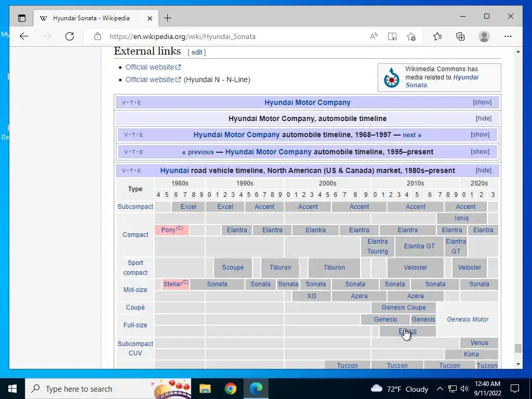Click the Read aloud icon
This screenshot has height=399, width=532.
[374, 36]
